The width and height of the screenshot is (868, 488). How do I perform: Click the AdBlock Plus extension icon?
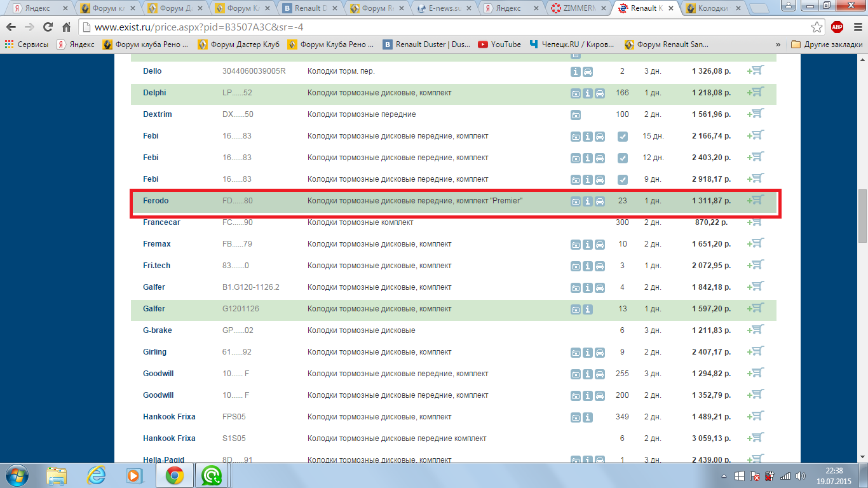(x=837, y=27)
